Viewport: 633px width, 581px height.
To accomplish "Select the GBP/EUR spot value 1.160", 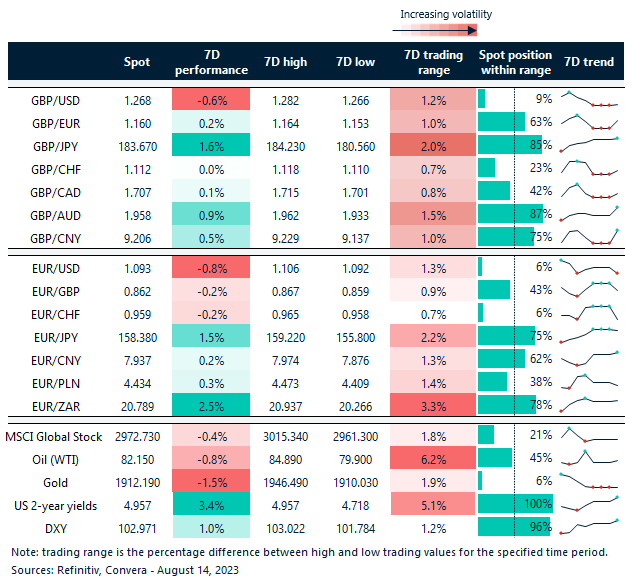I will pos(138,124).
